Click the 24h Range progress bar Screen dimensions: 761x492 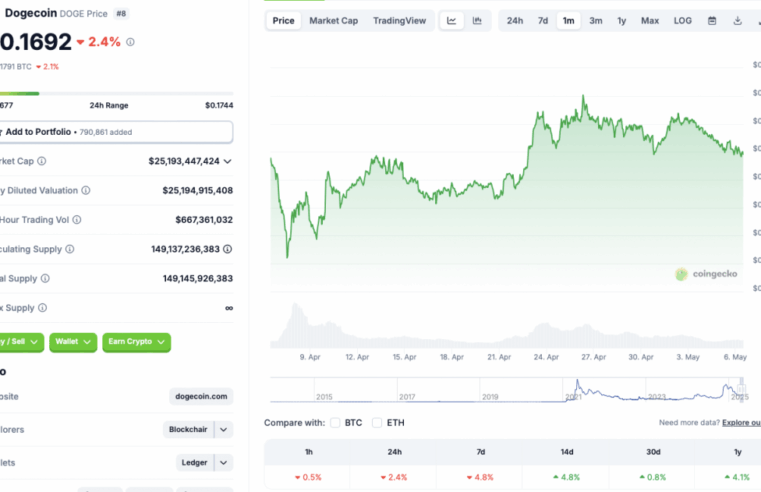116,93
